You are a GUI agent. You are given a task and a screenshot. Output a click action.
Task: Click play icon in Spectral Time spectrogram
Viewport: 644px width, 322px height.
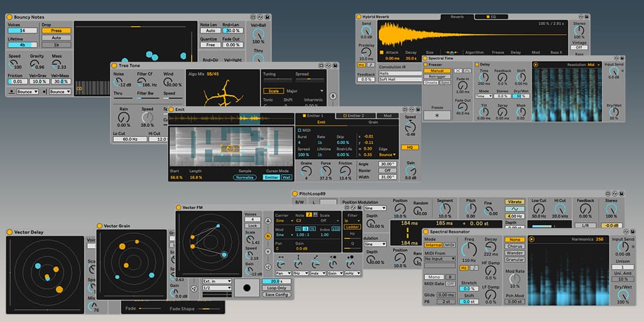(536, 64)
